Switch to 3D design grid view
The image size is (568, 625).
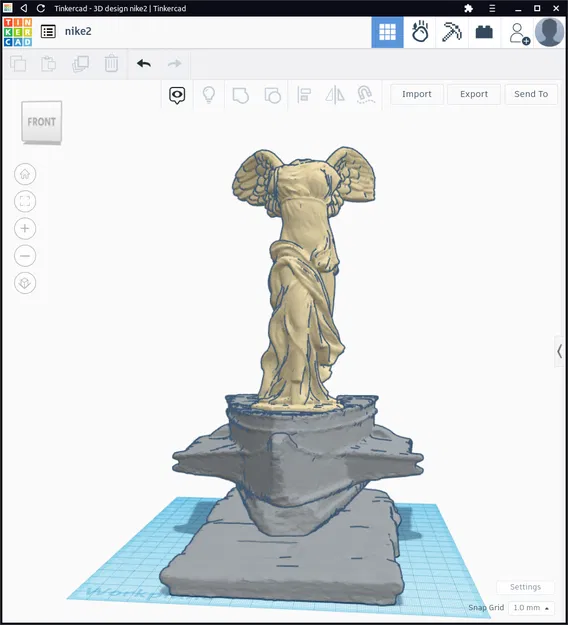[x=387, y=32]
